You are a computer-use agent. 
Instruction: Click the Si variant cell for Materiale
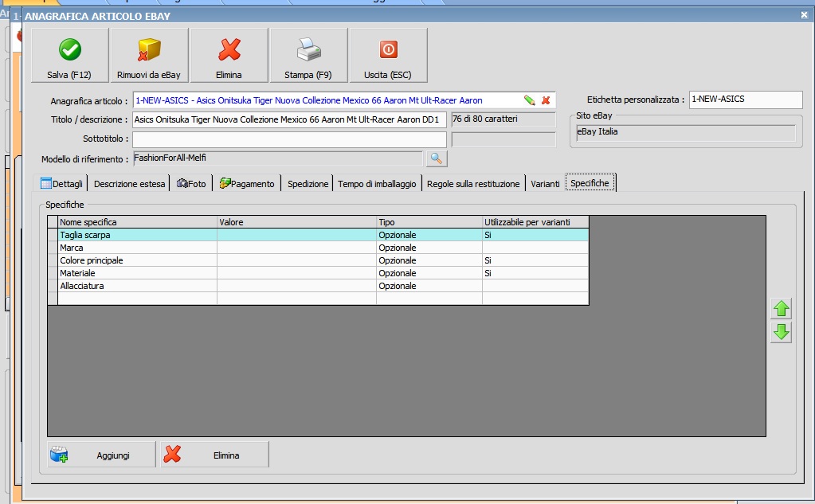[535, 273]
